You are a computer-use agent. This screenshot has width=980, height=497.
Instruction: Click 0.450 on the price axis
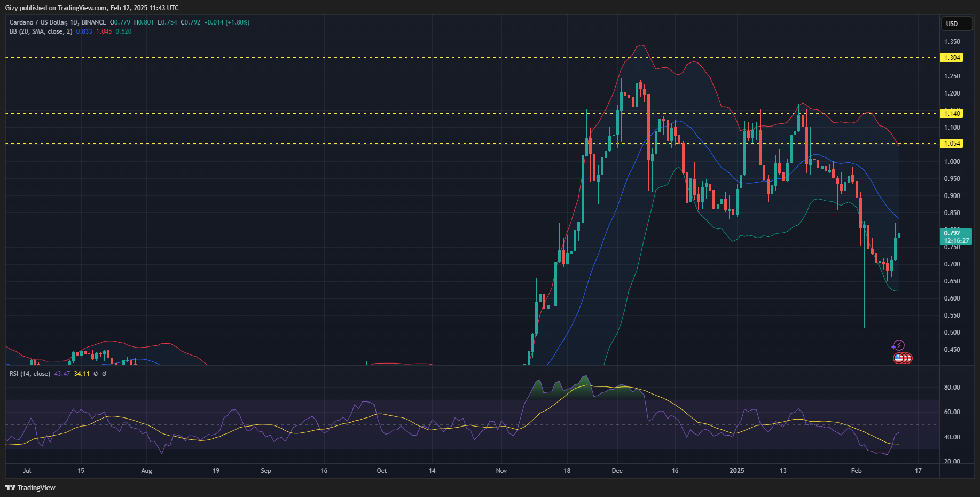pos(952,350)
